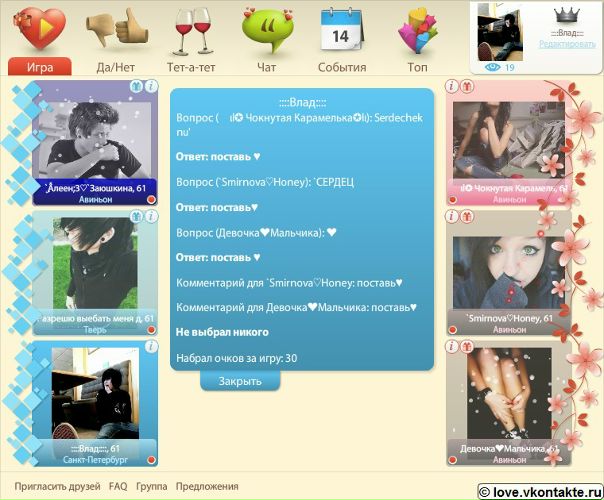The width and height of the screenshot is (604, 500).
Task: Open info icon on Чокнутая Карамелька card
Action: point(452,87)
